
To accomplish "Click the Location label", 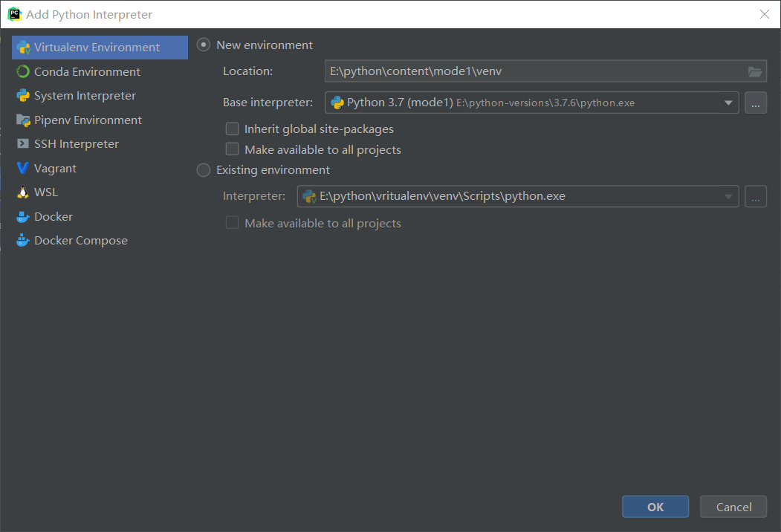I will click(x=247, y=71).
